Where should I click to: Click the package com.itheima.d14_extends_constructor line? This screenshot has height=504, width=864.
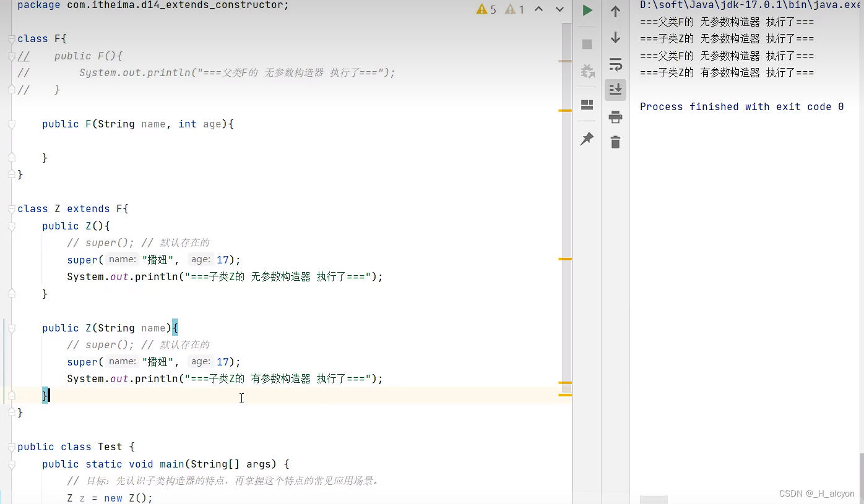[x=153, y=6]
